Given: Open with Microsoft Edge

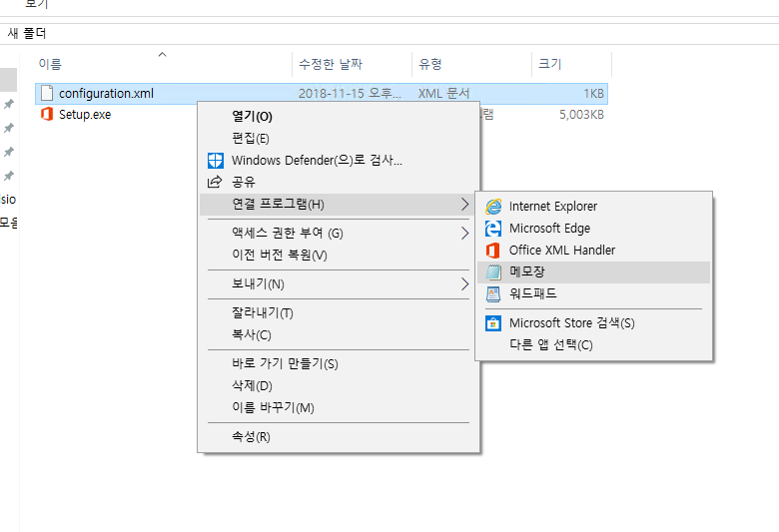Looking at the screenshot, I should pyautogui.click(x=593, y=229).
